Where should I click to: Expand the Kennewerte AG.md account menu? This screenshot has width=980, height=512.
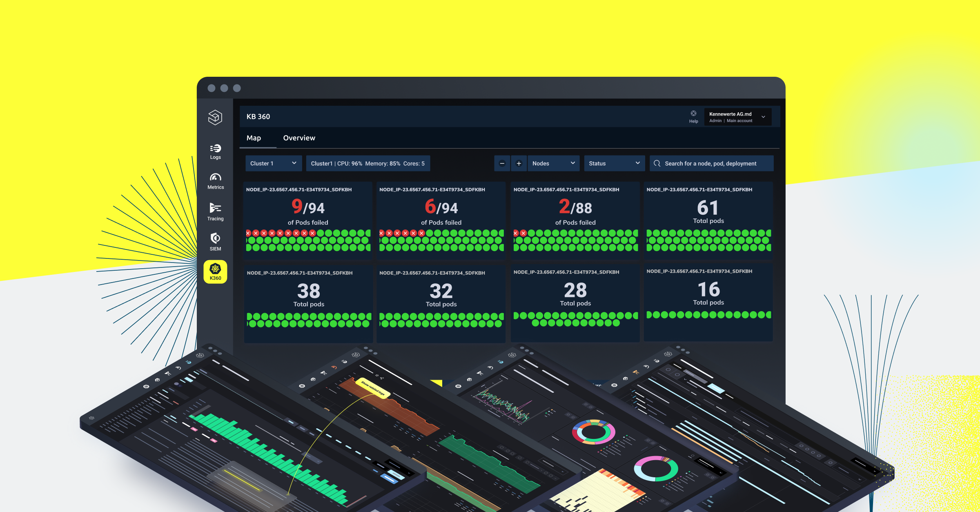[x=763, y=117]
